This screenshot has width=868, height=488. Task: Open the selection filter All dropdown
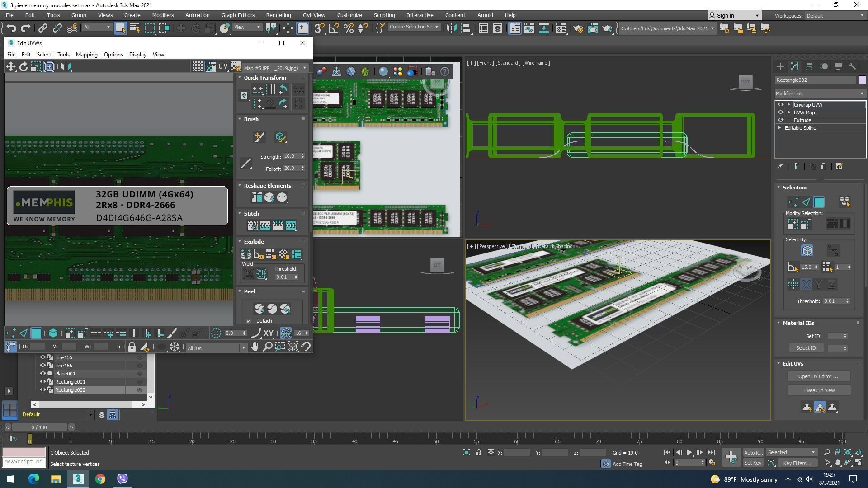97,27
